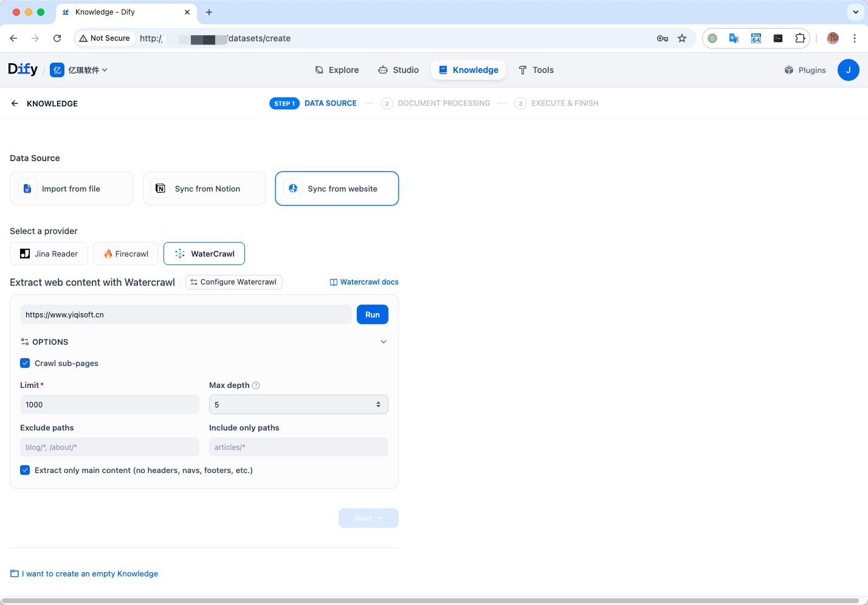Uncheck Crawl sub-pages checkbox
This screenshot has height=605, width=868.
(x=25, y=363)
